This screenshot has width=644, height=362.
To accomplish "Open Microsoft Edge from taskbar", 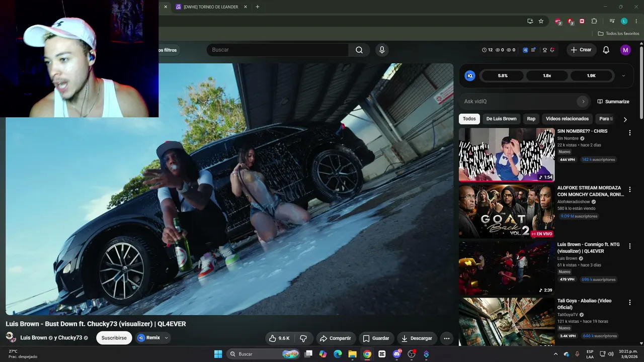I will 338,354.
